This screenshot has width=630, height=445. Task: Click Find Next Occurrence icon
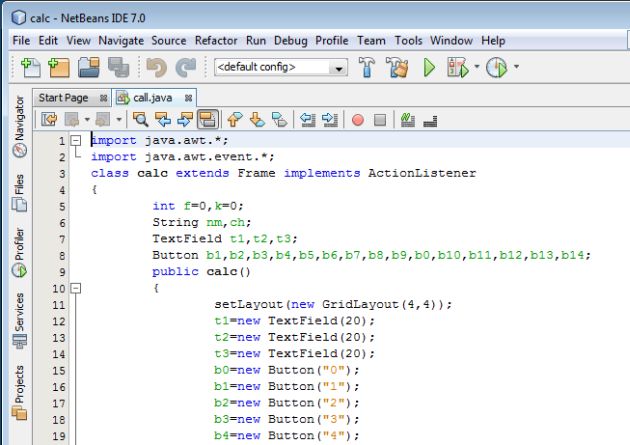185,119
